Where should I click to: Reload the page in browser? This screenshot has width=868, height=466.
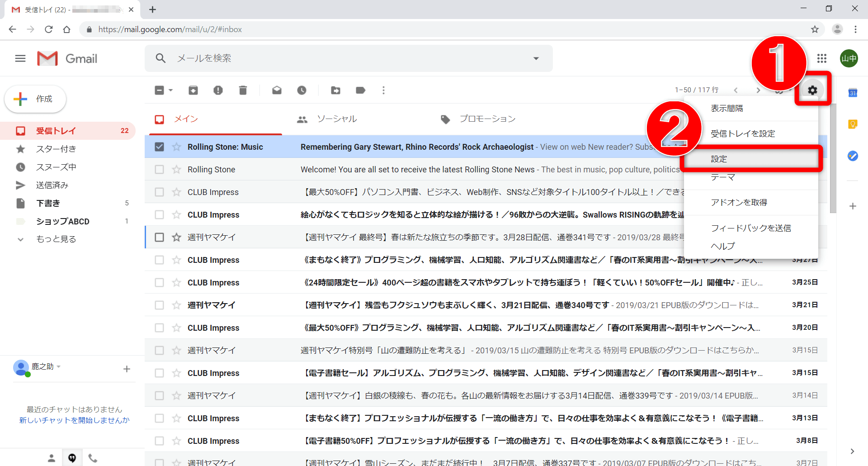[48, 29]
